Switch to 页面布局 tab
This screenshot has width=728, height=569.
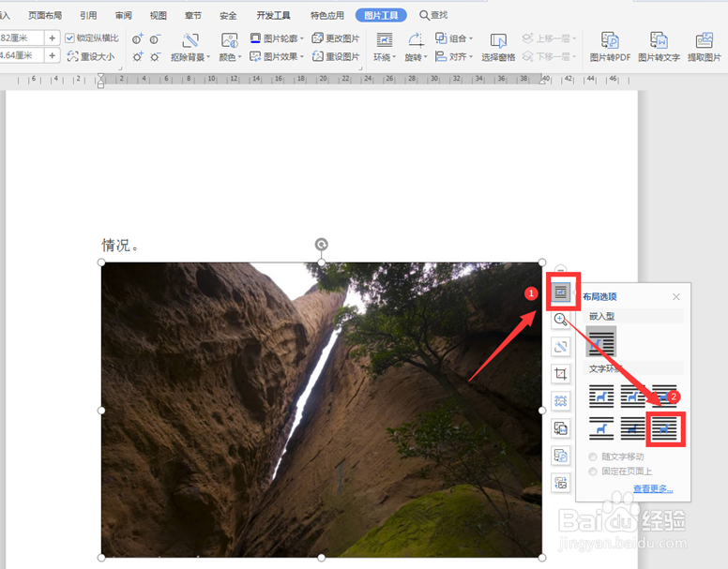(45, 15)
